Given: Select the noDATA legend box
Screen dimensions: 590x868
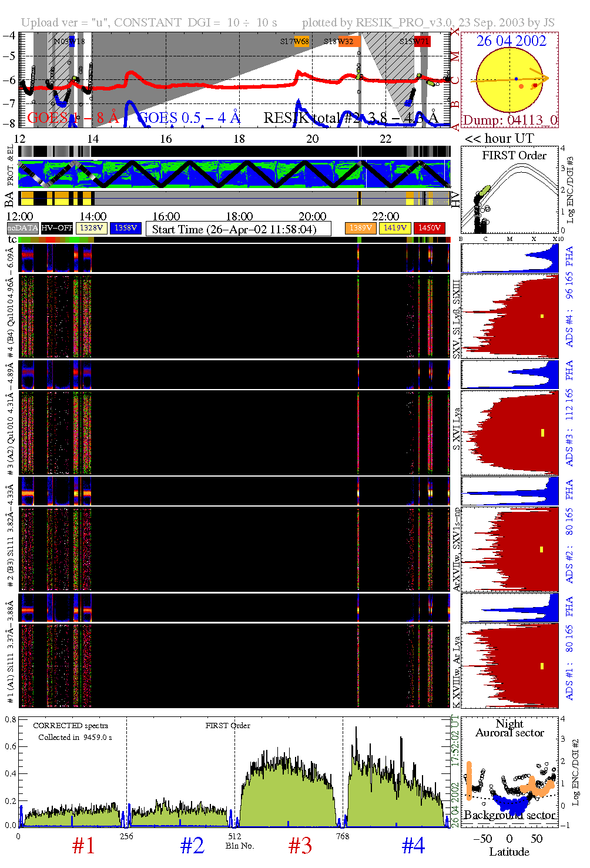Looking at the screenshot, I should (x=23, y=228).
